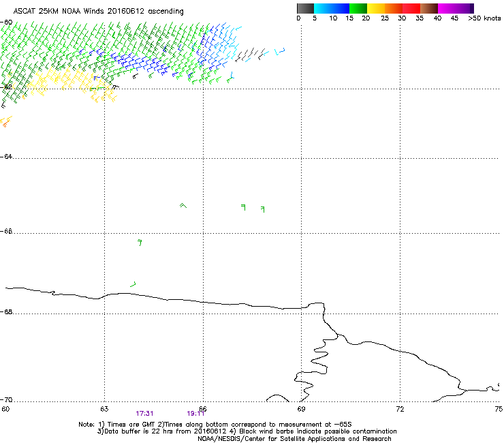Click the orange wind barb at the left edge
Screen dimensions: 504x443
(x=5, y=124)
